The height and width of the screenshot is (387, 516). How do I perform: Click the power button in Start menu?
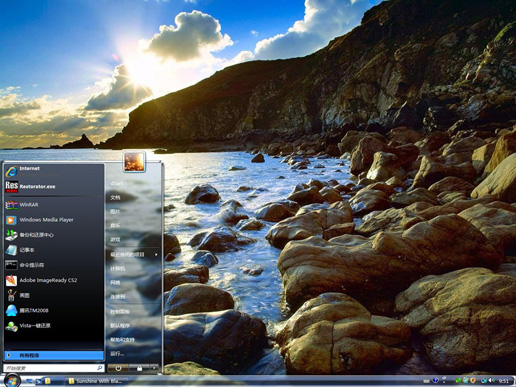[x=118, y=368]
